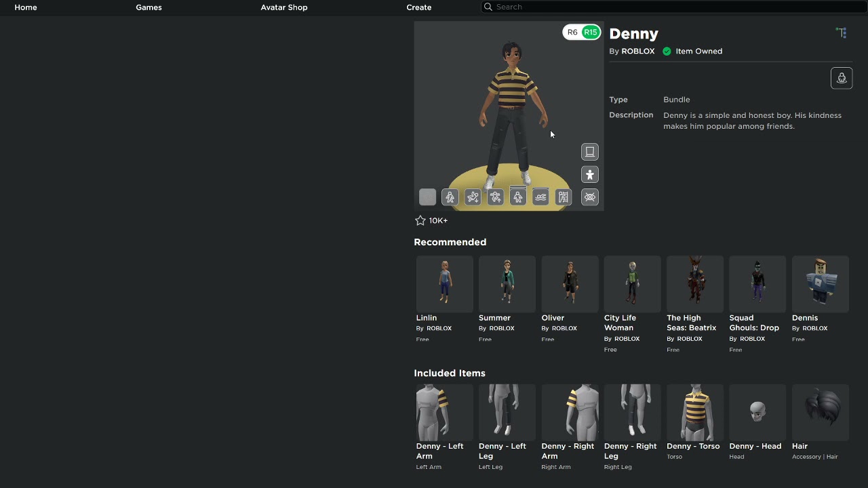Select the fall animation icon
The width and height of the screenshot is (868, 488).
click(x=473, y=197)
